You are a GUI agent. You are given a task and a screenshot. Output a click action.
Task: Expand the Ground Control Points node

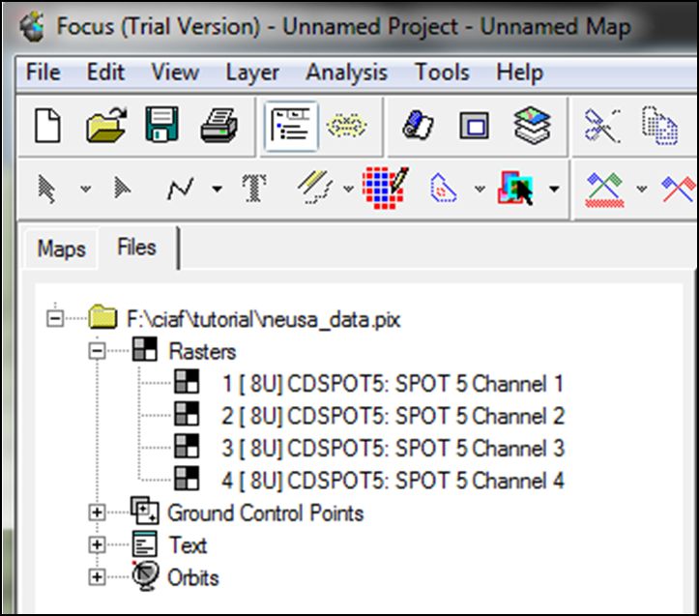(97, 513)
